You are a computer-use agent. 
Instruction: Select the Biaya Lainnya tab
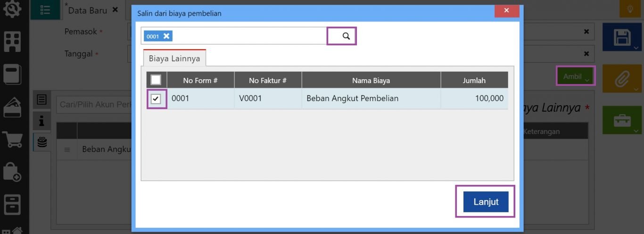click(x=174, y=58)
